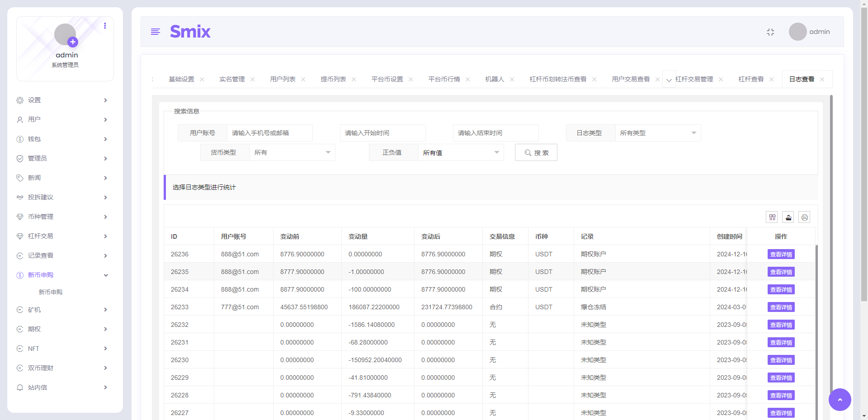Open the 设置 gear icon in sidebar

click(x=19, y=100)
